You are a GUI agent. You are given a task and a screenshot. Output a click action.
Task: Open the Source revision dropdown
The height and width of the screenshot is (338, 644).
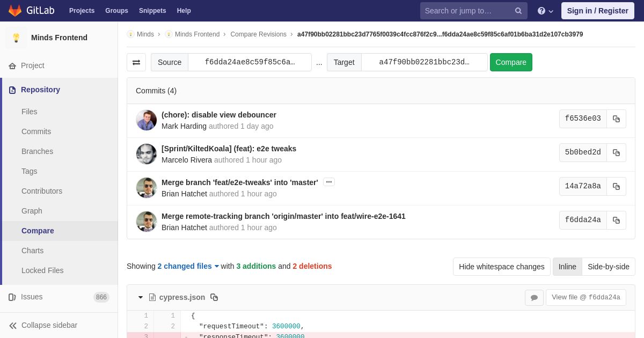pyautogui.click(x=250, y=62)
